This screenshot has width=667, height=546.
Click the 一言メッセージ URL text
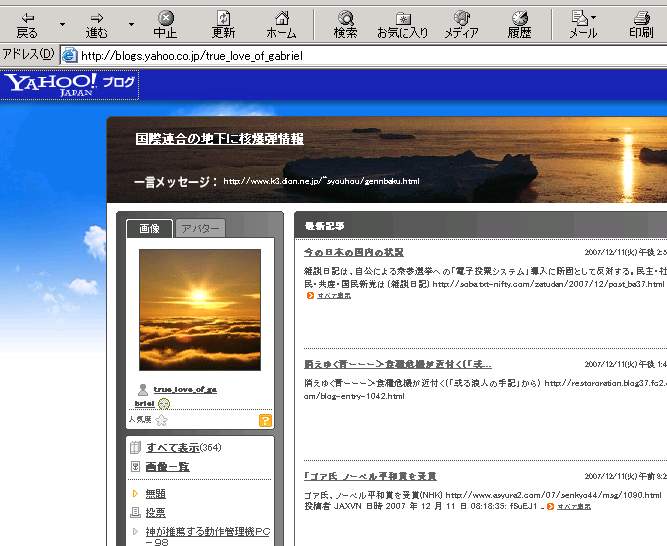point(321,181)
